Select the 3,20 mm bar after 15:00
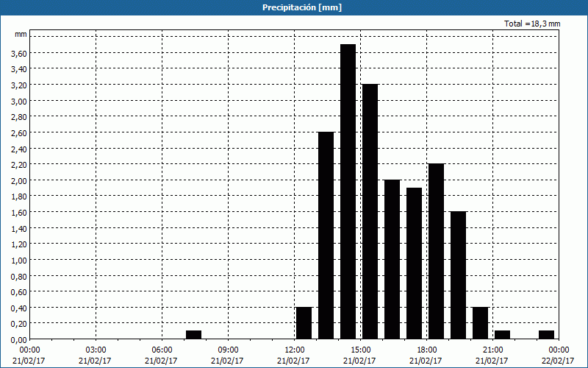 click(x=370, y=211)
